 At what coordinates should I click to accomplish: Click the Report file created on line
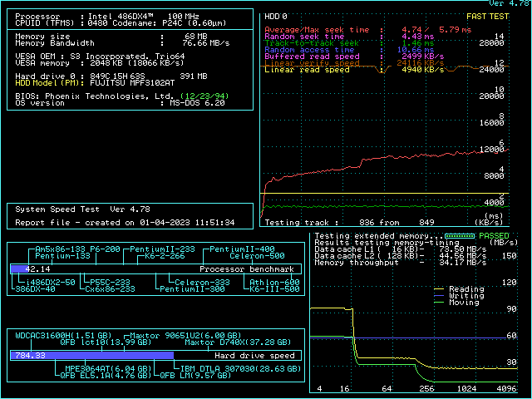(x=125, y=223)
